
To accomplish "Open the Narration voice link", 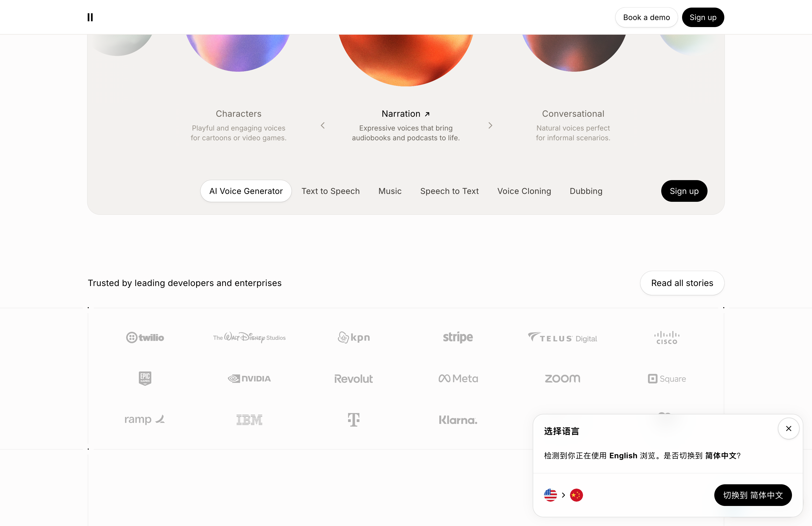I will [406, 114].
